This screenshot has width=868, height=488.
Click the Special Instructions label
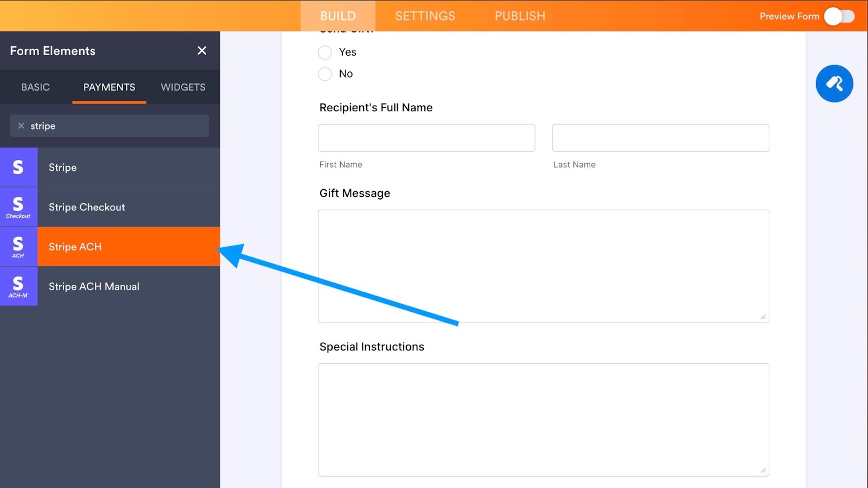point(372,346)
